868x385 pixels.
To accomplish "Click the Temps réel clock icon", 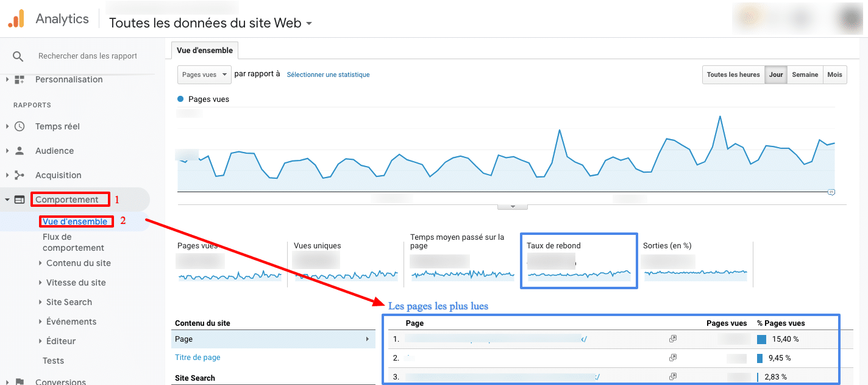I will 20,126.
